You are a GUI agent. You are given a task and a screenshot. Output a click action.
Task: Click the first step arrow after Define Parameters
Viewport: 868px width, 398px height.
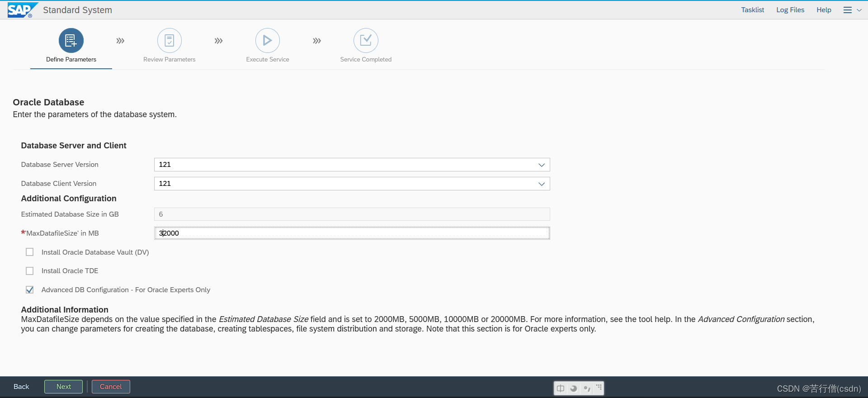pyautogui.click(x=120, y=41)
